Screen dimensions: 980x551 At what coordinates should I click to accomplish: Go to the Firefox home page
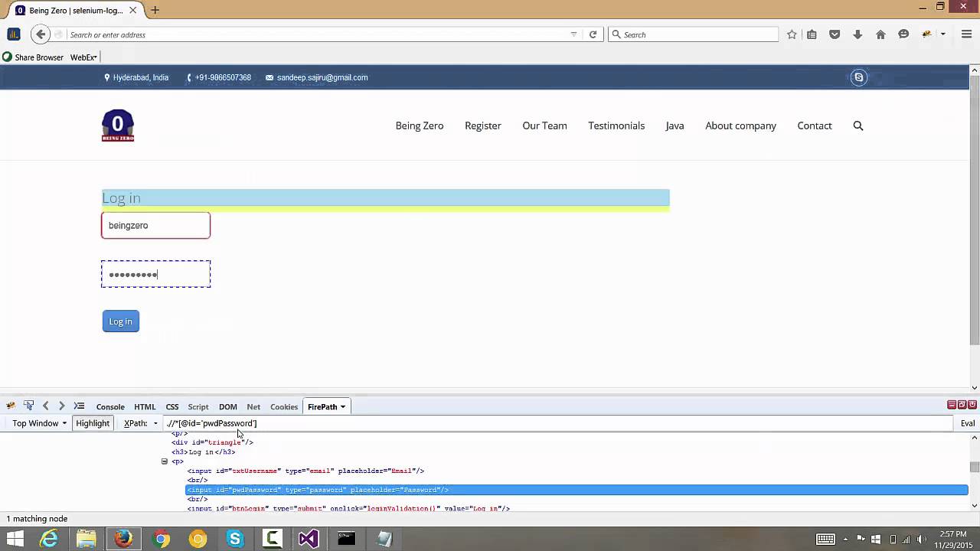[x=880, y=34]
